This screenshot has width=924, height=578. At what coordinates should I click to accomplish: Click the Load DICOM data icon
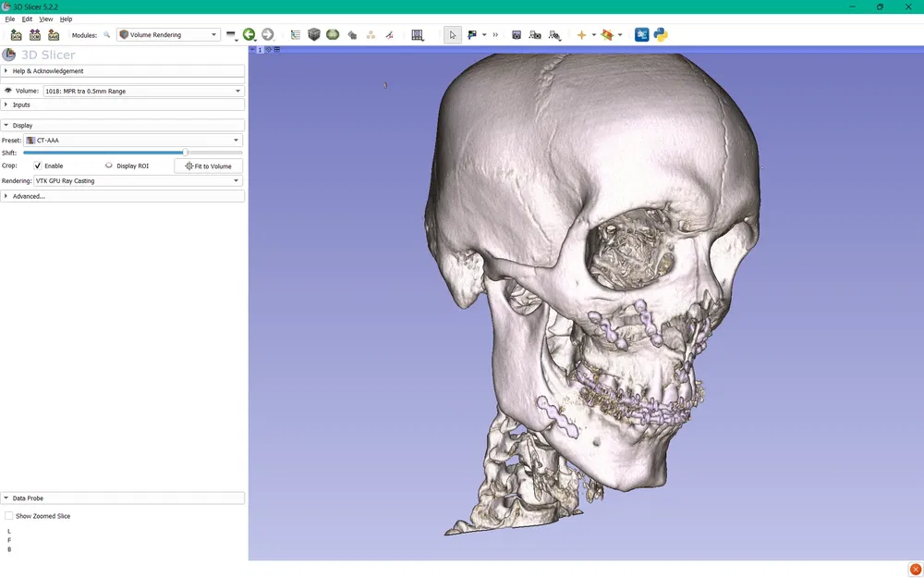[x=35, y=35]
